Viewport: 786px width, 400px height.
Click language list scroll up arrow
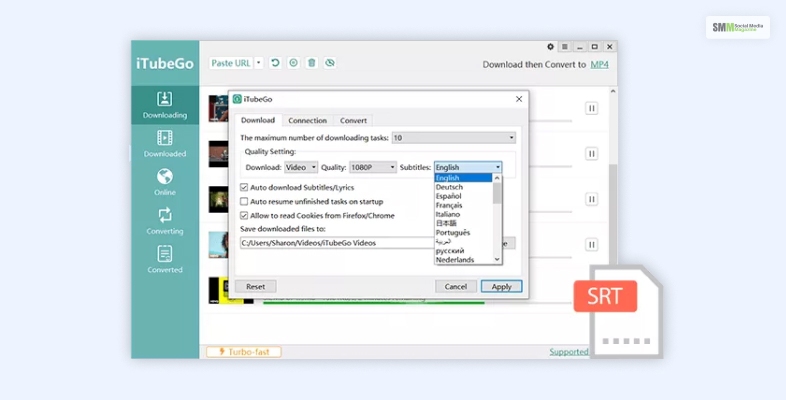click(x=497, y=178)
